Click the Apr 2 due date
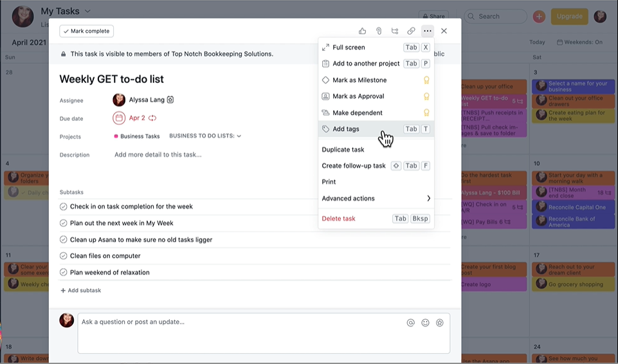 coord(137,118)
